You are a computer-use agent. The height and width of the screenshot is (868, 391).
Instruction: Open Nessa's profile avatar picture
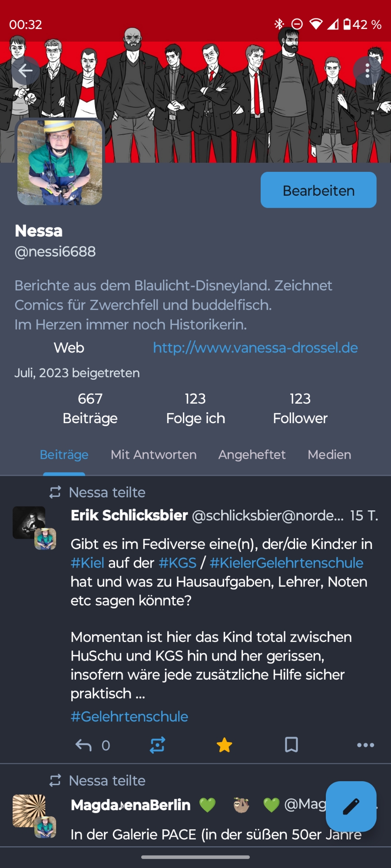pos(60,162)
